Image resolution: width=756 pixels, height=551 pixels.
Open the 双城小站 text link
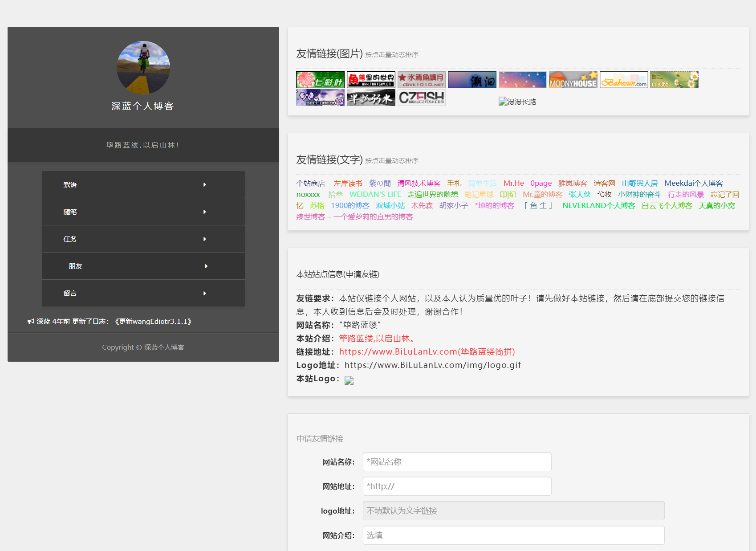(390, 205)
